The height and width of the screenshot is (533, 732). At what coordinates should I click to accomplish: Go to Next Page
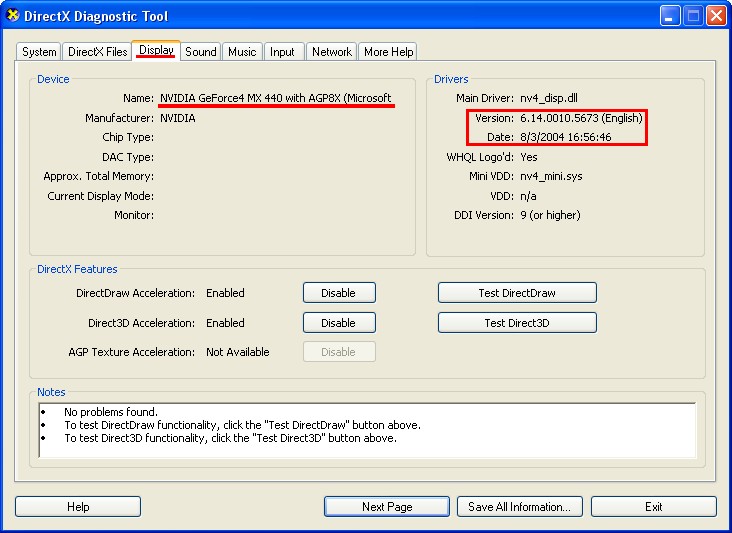387,507
